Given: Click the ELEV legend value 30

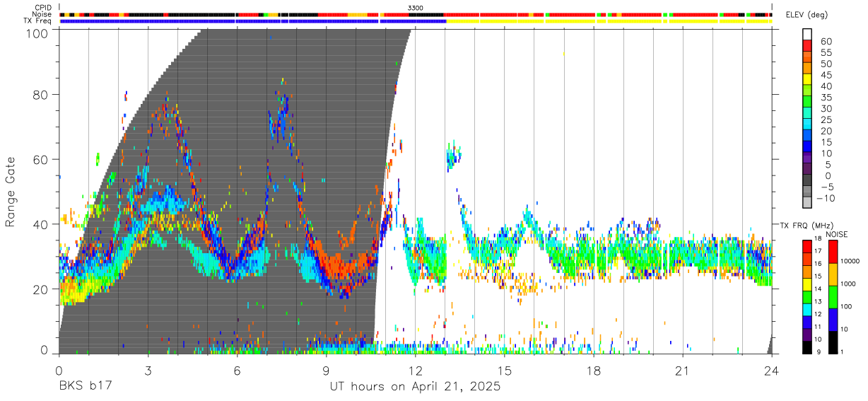Looking at the screenshot, I should click(x=826, y=108).
